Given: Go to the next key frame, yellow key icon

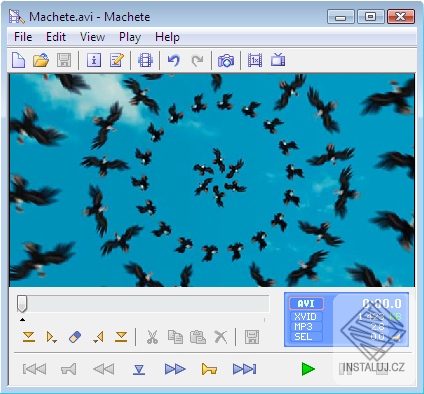Looking at the screenshot, I should (x=209, y=369).
